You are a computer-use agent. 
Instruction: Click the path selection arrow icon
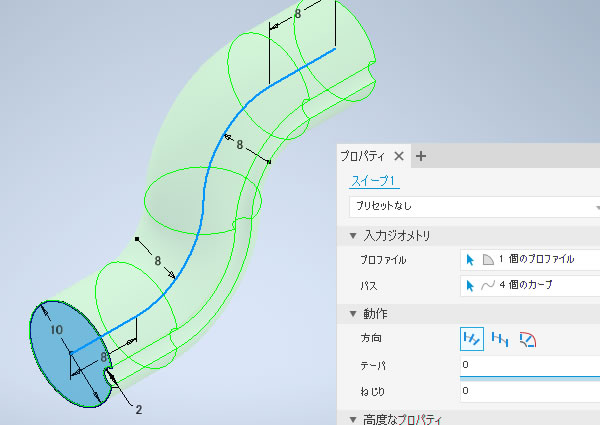pyautogui.click(x=470, y=286)
